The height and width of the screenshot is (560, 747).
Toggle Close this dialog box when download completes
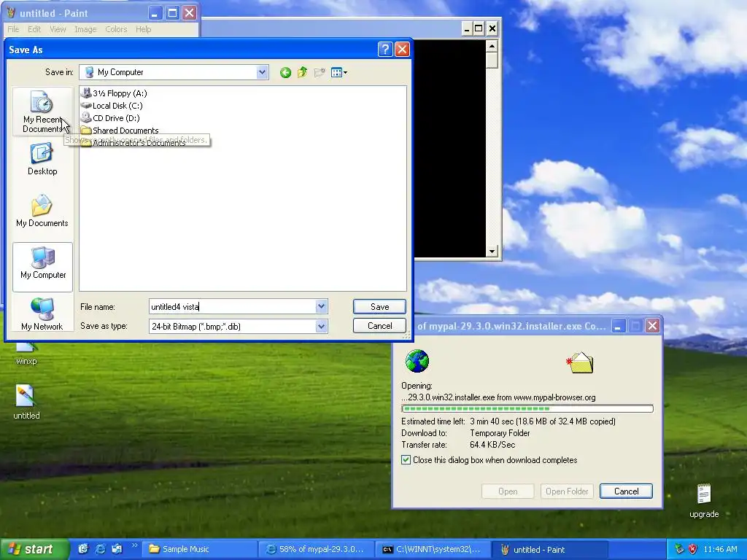coord(406,460)
